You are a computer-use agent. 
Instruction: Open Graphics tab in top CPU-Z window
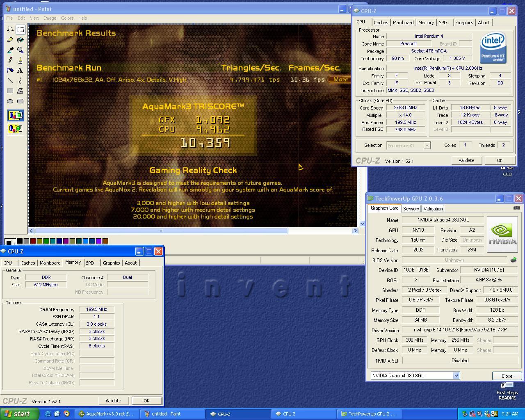click(465, 23)
